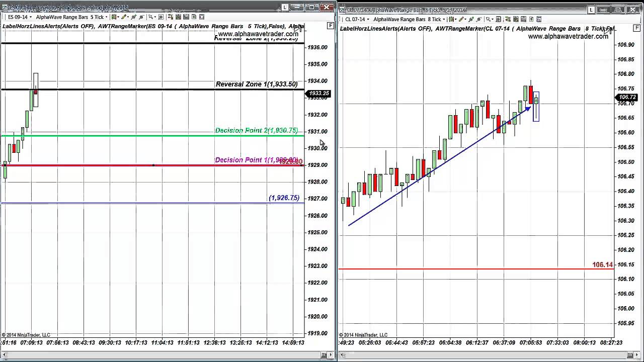Click the 106.90 price axis label

click(625, 45)
